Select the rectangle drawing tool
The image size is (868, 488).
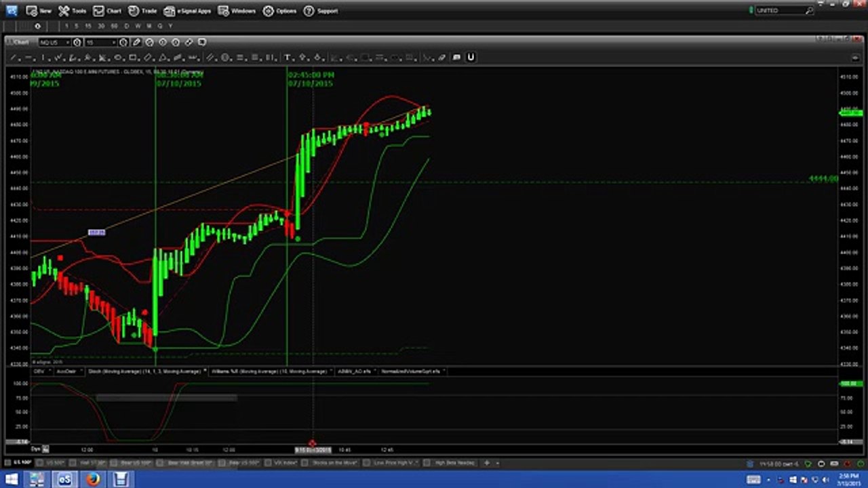[x=133, y=58]
